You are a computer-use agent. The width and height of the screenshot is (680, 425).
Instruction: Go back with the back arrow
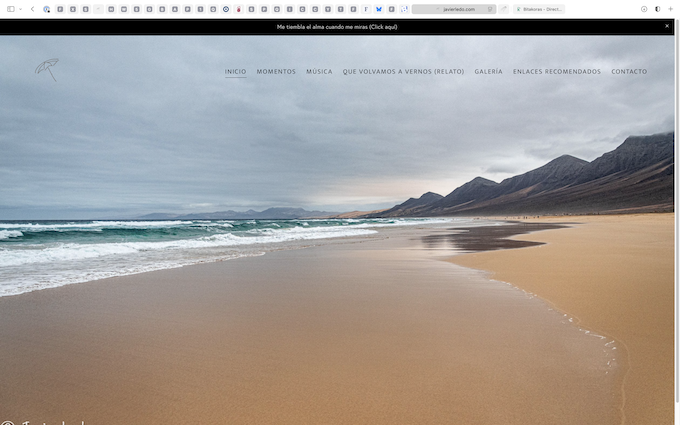33,9
